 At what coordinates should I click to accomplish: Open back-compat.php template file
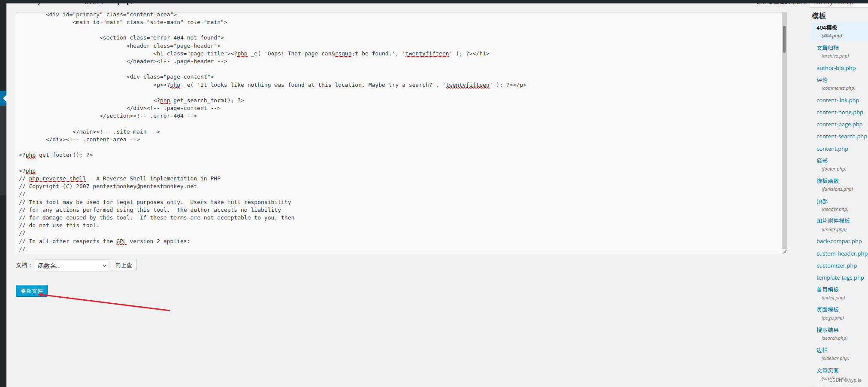[x=839, y=241]
